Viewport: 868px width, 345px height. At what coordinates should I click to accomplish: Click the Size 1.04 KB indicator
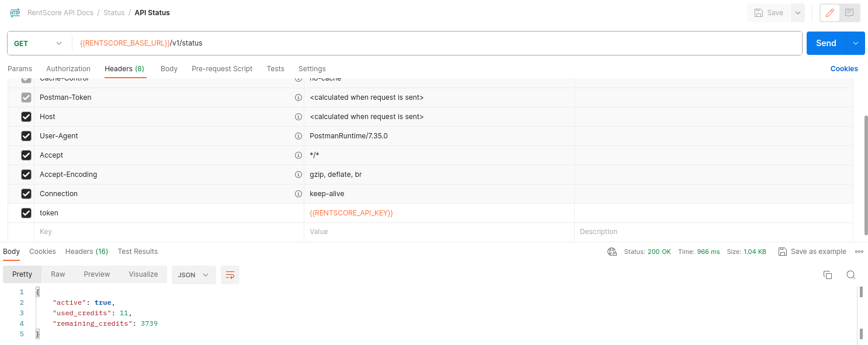tap(746, 252)
